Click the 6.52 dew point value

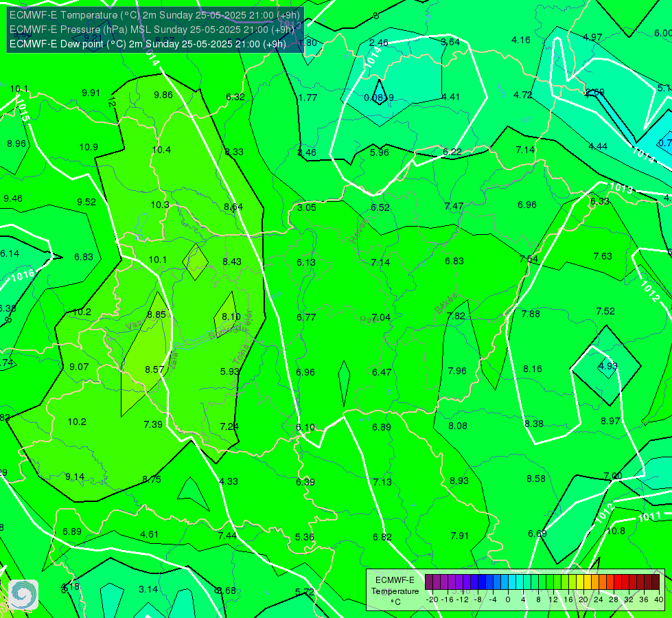(380, 207)
